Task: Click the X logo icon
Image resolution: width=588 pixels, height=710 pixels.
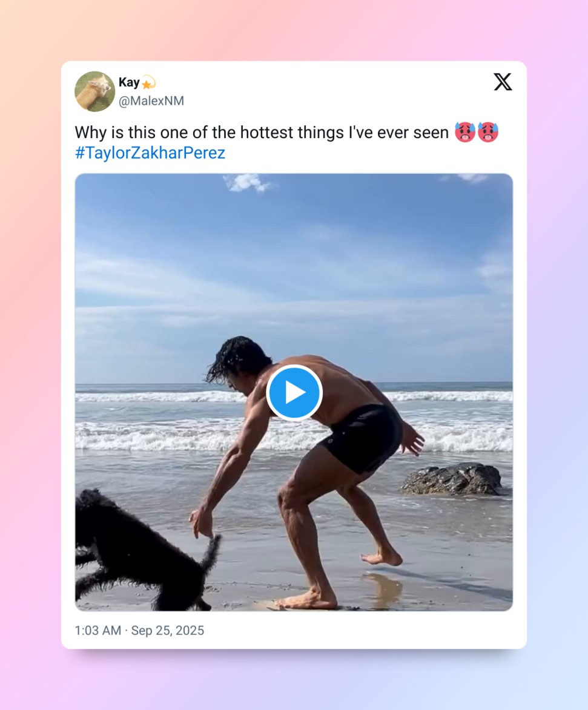Action: pyautogui.click(x=503, y=82)
